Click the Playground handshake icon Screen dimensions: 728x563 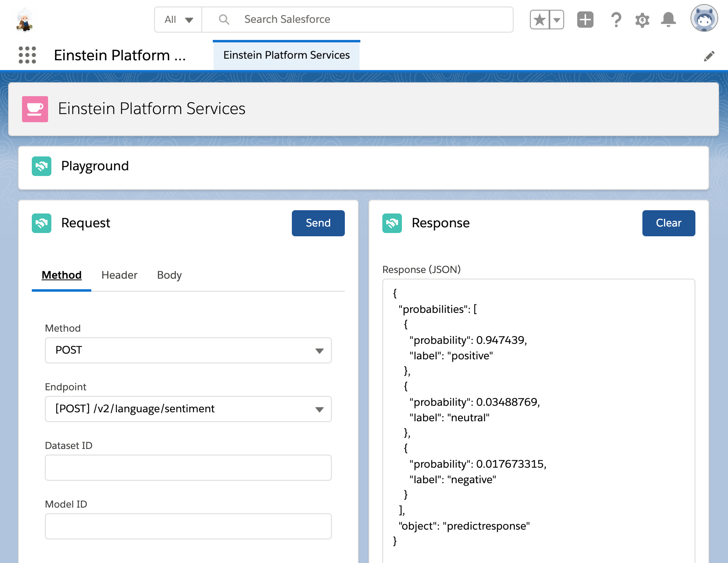pyautogui.click(x=42, y=166)
